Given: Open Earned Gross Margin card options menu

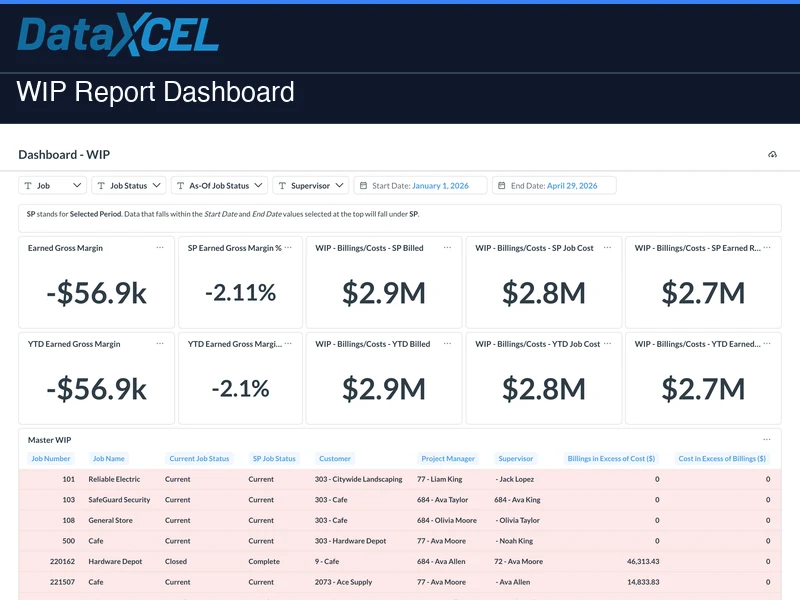Looking at the screenshot, I should point(160,247).
